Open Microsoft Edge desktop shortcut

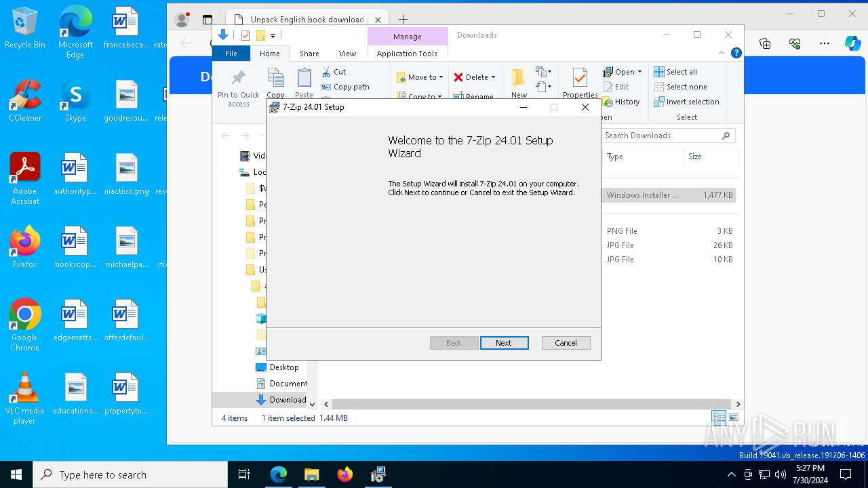[x=75, y=33]
